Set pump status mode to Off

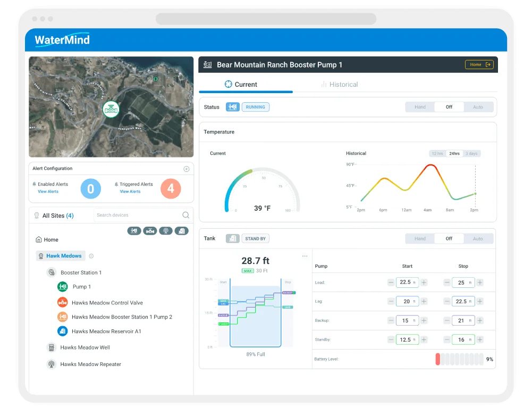click(x=449, y=107)
